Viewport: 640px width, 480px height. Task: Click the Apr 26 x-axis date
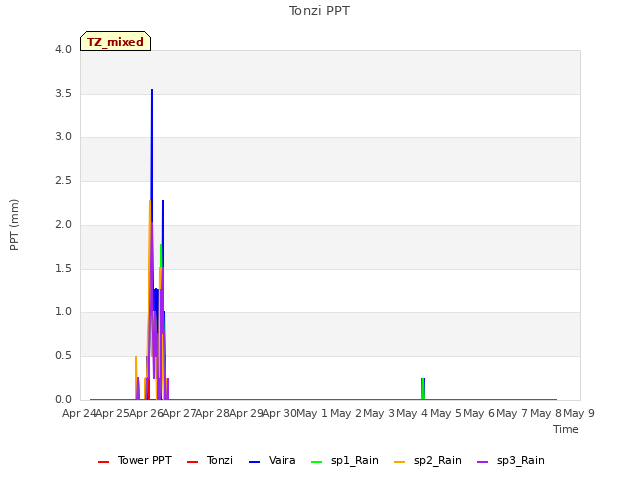tap(146, 413)
